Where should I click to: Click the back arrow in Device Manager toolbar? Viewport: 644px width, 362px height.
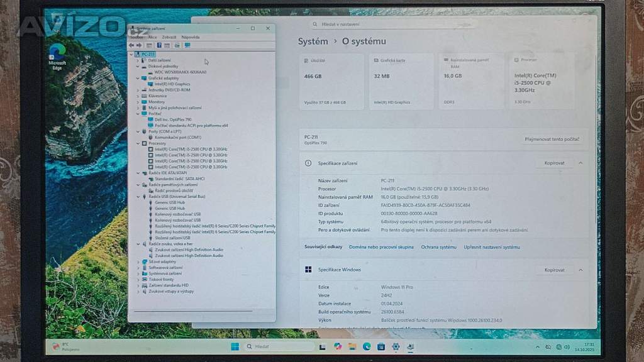pos(131,45)
